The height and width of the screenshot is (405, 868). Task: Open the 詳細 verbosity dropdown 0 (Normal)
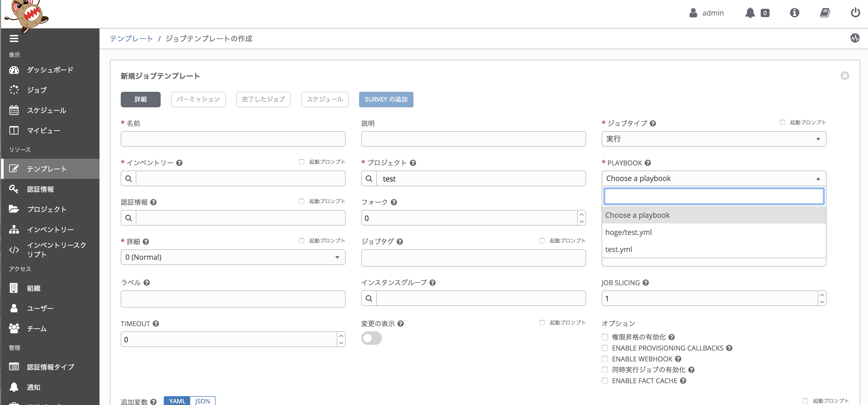pos(232,257)
